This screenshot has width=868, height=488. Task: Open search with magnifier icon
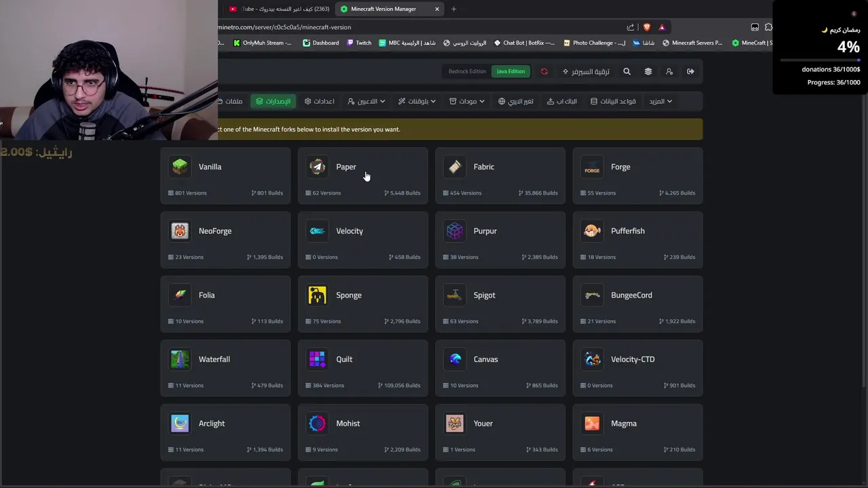(x=627, y=71)
